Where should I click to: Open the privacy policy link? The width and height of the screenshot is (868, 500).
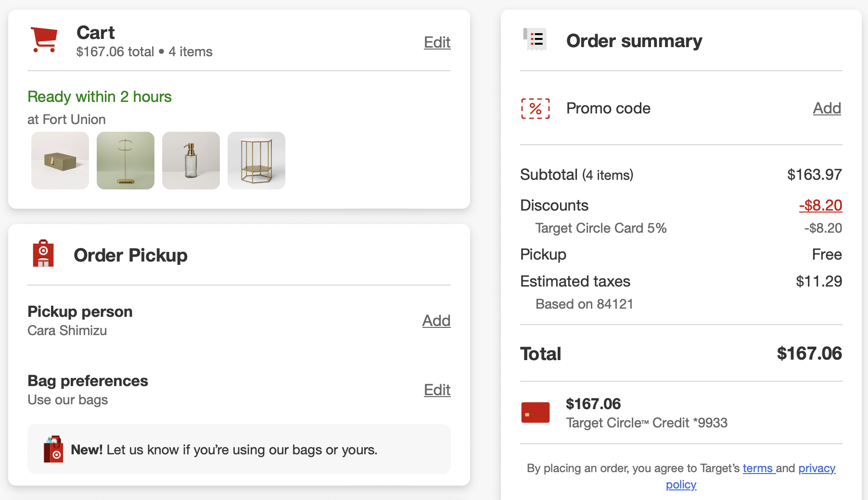(817, 468)
